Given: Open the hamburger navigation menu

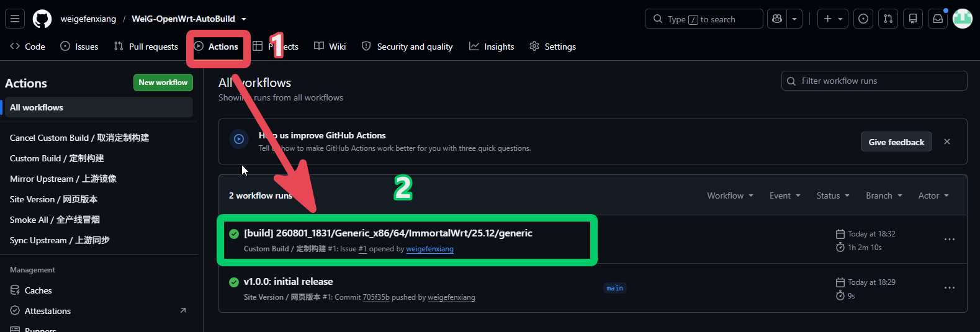Looking at the screenshot, I should [15, 19].
